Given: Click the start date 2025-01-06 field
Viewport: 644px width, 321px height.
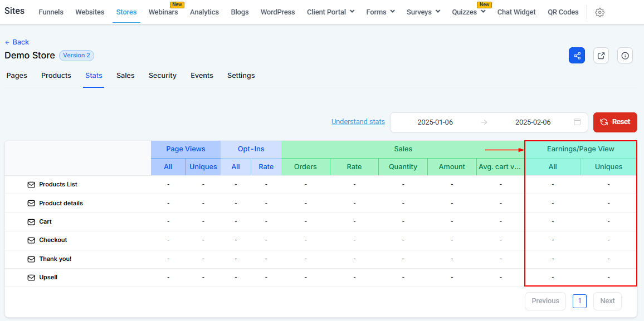Looking at the screenshot, I should [x=435, y=122].
